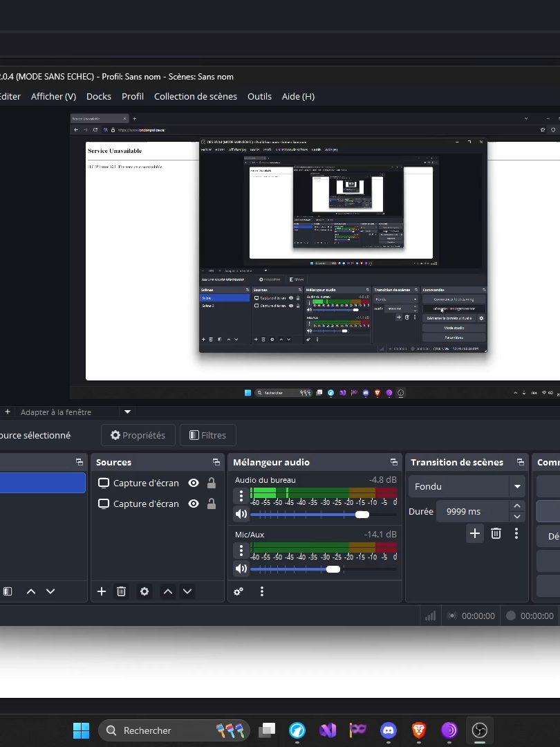Click the network signal icon in status bar
The height and width of the screenshot is (747, 560).
(431, 616)
